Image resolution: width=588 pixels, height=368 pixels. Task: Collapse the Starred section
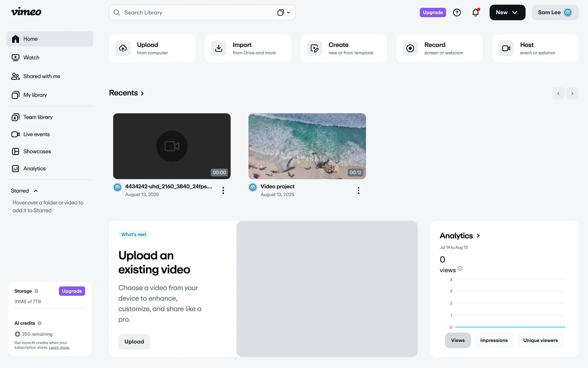[36, 191]
